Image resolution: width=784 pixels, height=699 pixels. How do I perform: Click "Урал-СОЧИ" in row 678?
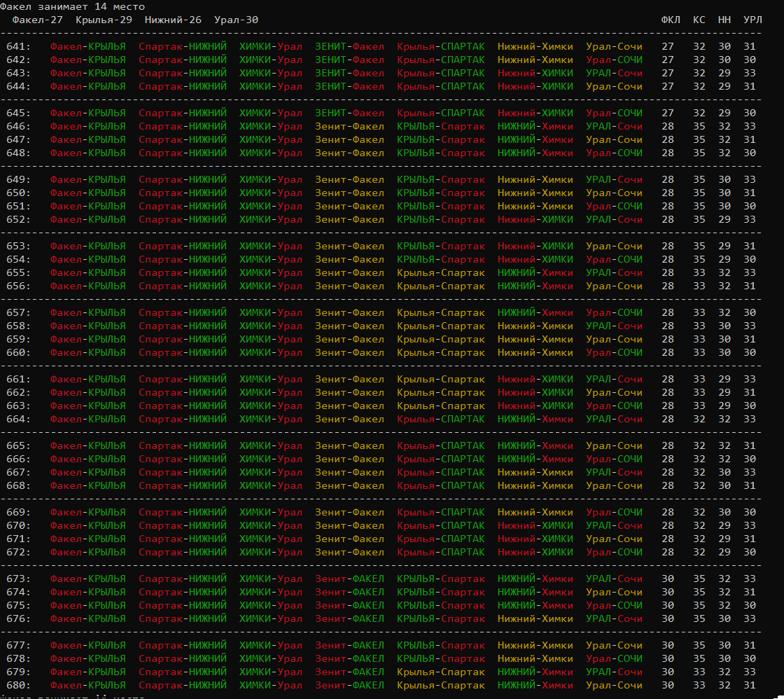pos(614,658)
